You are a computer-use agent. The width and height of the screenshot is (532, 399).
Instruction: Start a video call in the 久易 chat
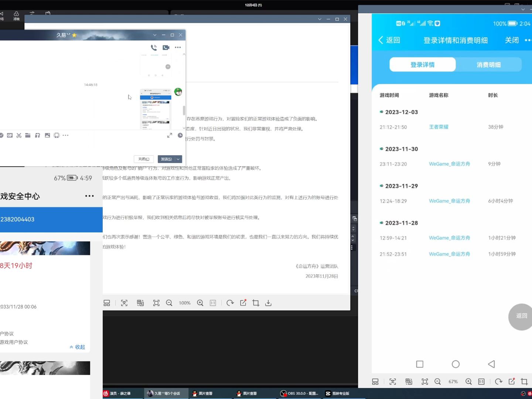166,47
